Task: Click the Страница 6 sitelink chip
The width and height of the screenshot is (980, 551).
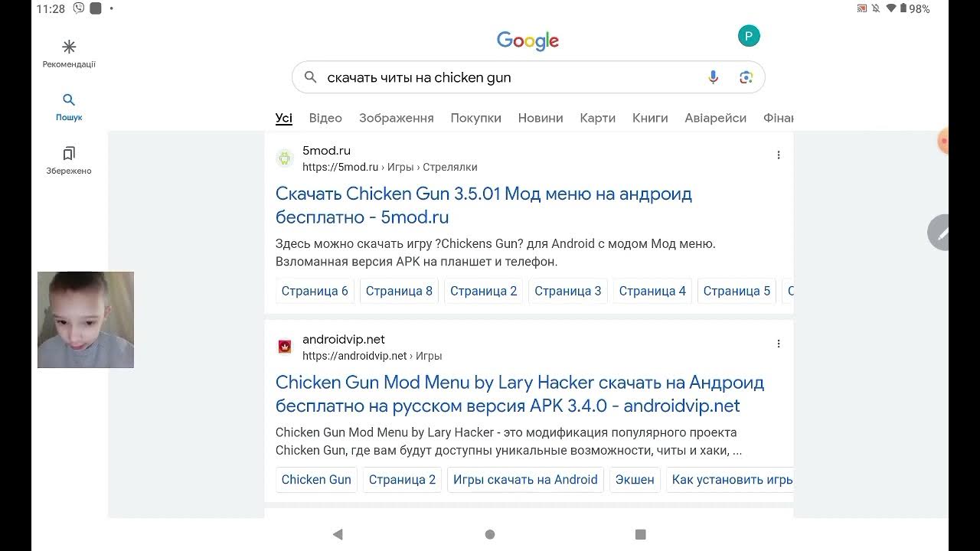Action: click(315, 291)
